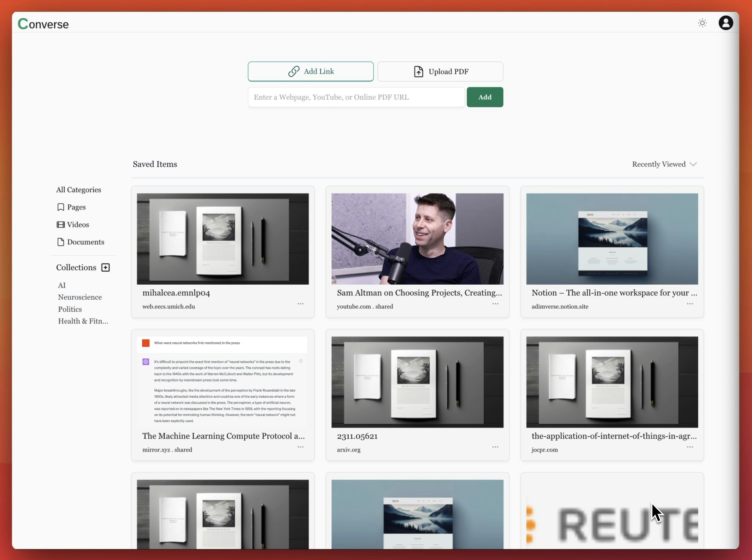Click the green Add button

[x=485, y=97]
